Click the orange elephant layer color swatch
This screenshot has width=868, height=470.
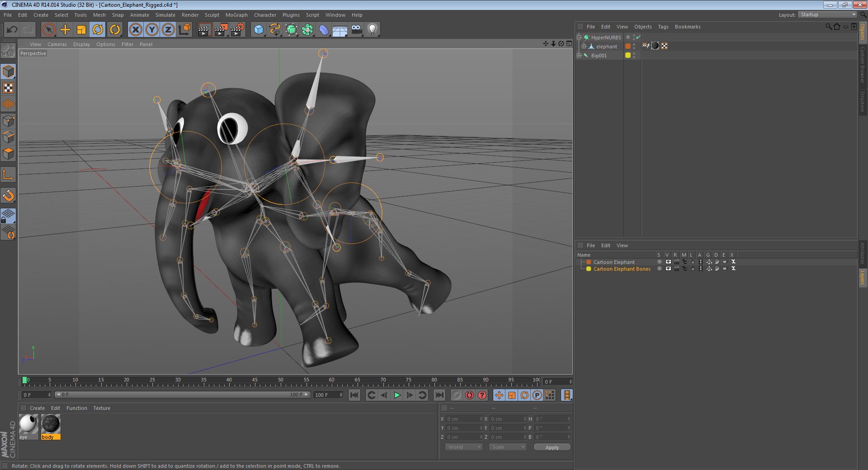click(x=628, y=46)
